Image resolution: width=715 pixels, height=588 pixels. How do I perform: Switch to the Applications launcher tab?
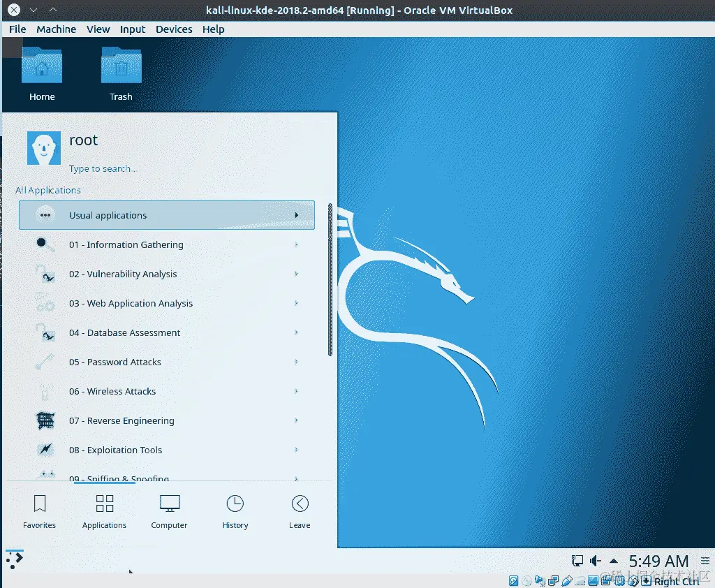pyautogui.click(x=105, y=512)
